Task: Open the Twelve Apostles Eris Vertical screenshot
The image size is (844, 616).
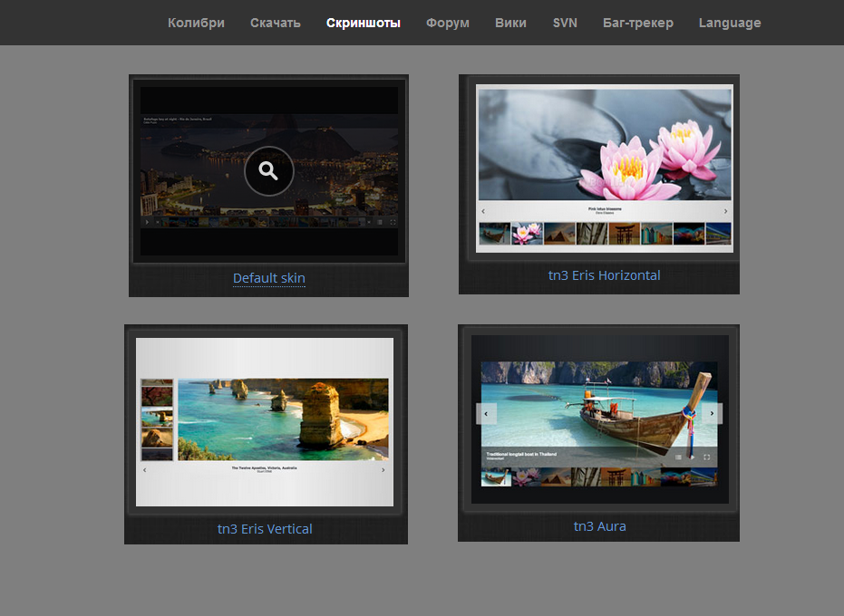Action: click(265, 421)
